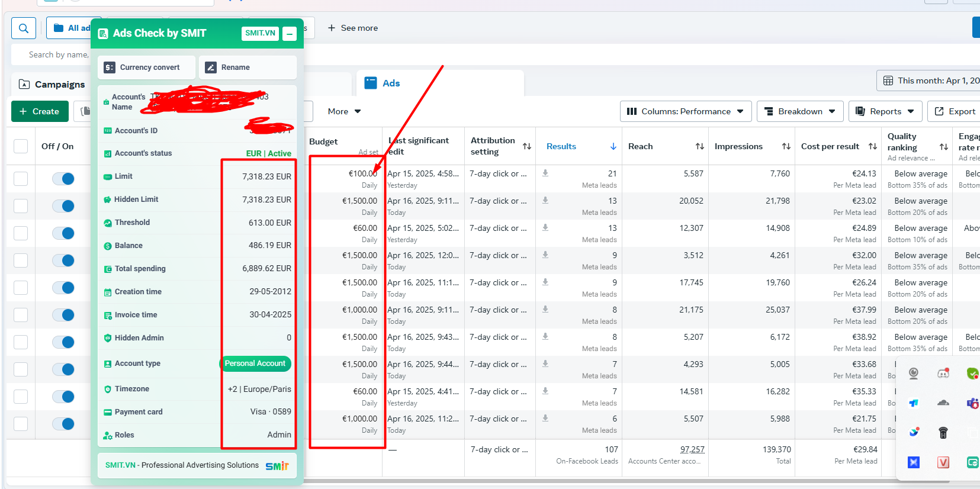This screenshot has width=980, height=489.
Task: Sort by Attribution setting column arrows
Action: [x=527, y=146]
